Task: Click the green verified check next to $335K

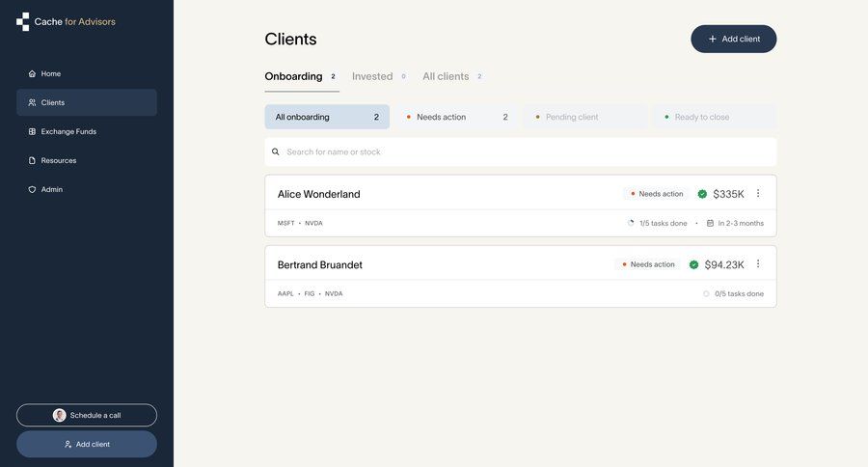Action: coord(702,194)
